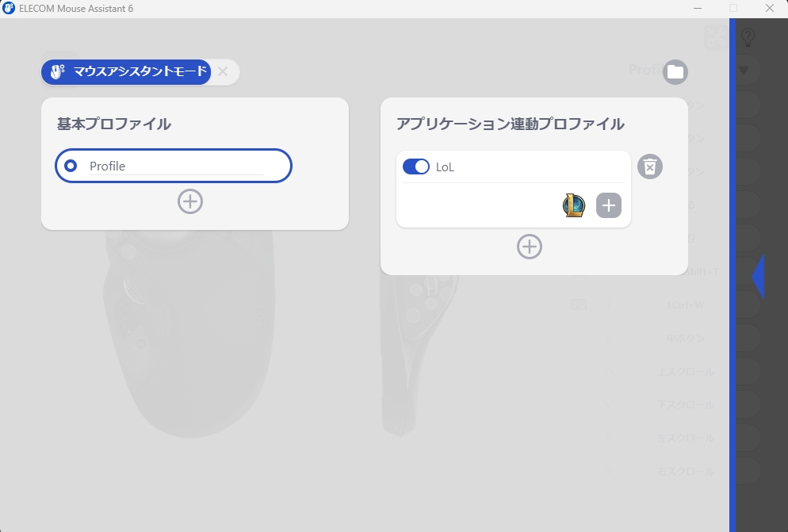Click the folder icon next to Profile
788x532 pixels.
click(674, 71)
